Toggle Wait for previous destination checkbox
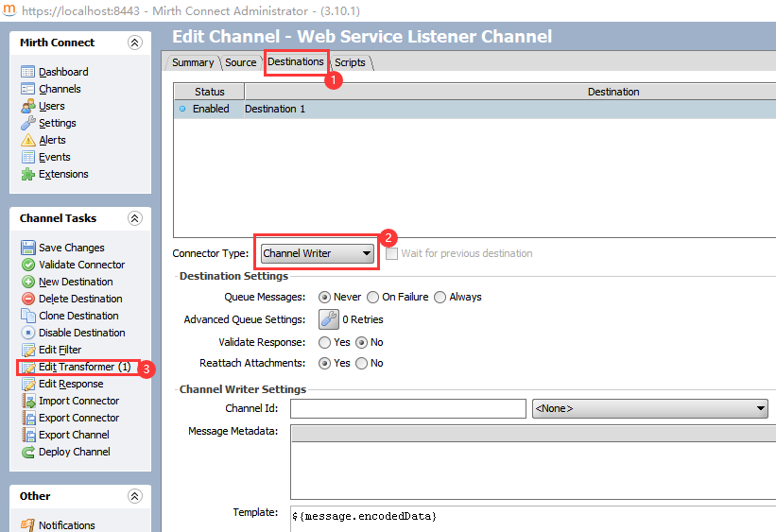Viewport: 776px width, 532px height. click(391, 253)
